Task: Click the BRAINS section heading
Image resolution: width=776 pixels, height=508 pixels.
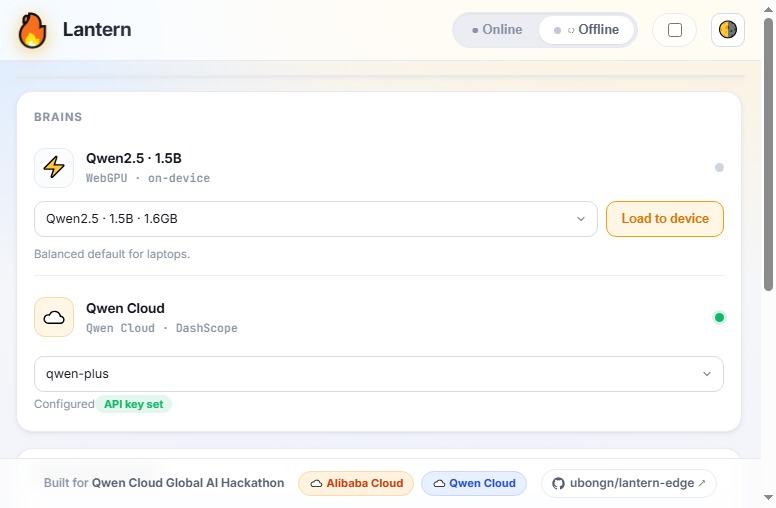Action: [58, 117]
